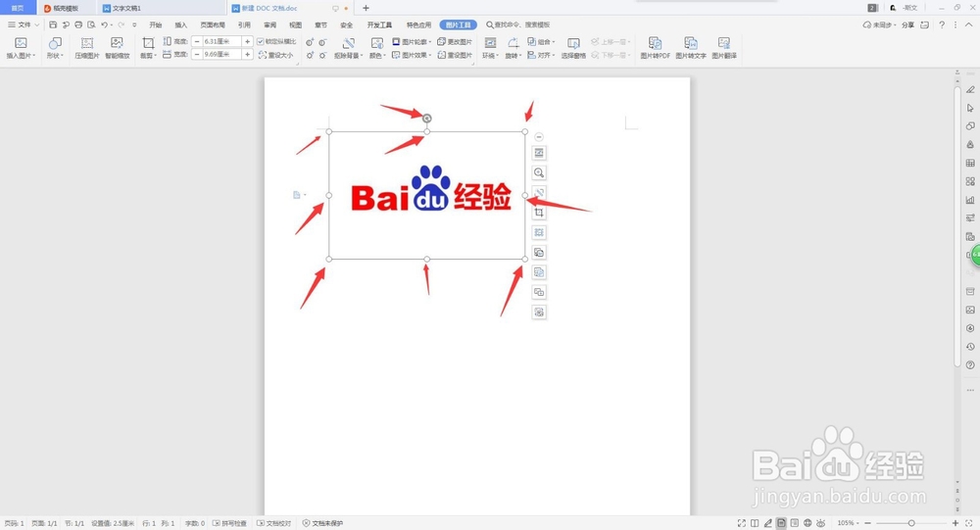
Task: Click the width value field 9.69厘米
Action: point(221,55)
